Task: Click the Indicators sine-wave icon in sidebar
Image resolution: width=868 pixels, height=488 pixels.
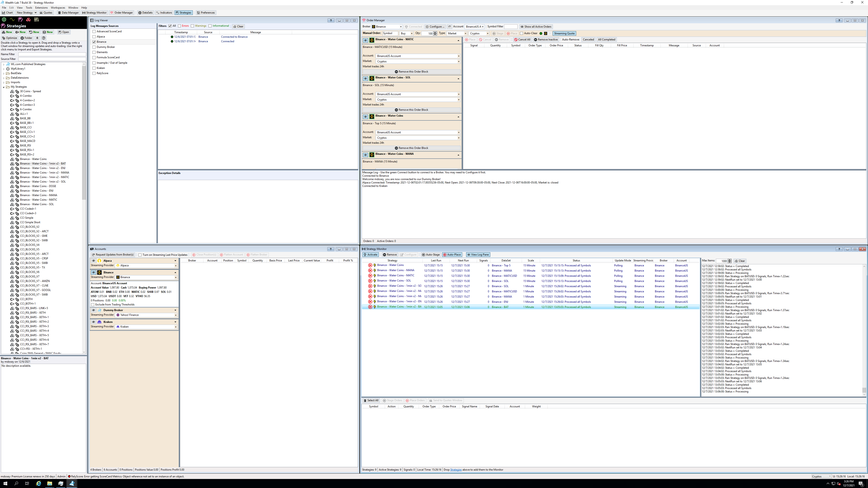Action: point(12,19)
